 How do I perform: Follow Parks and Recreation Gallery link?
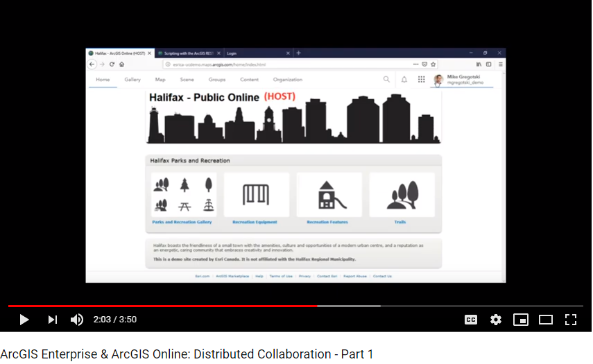[182, 223]
